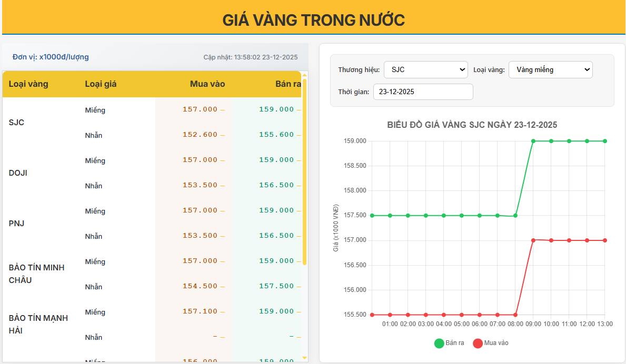Click the 08:00 data point on red line
The height and width of the screenshot is (364, 626).
(516, 314)
